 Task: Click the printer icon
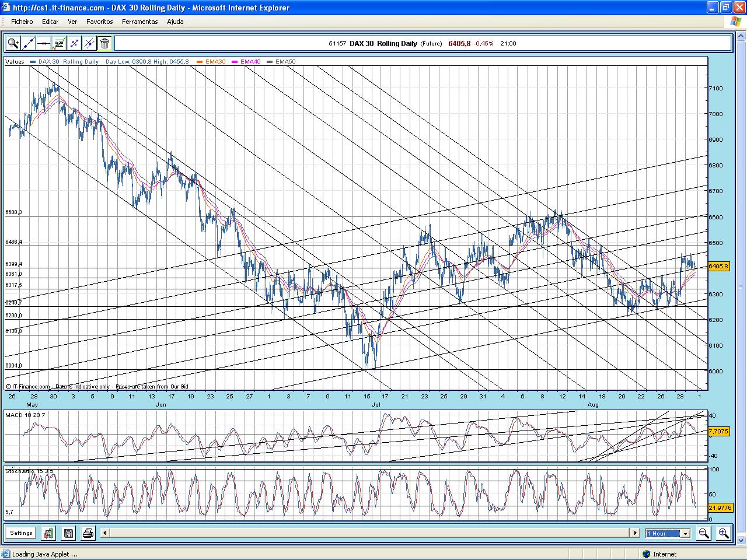pyautogui.click(x=88, y=533)
